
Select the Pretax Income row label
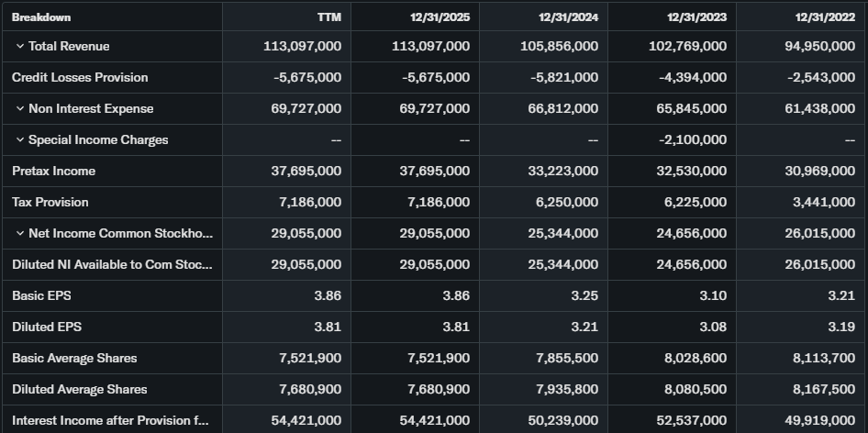point(53,172)
